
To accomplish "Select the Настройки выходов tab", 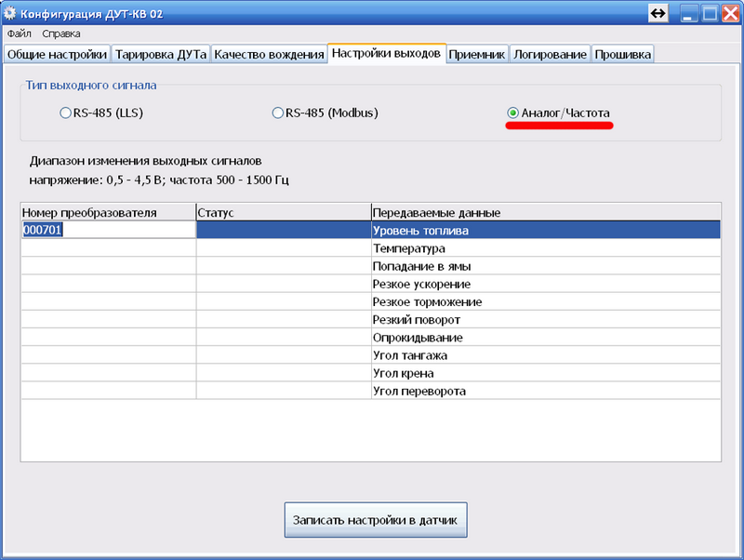I will 386,53.
